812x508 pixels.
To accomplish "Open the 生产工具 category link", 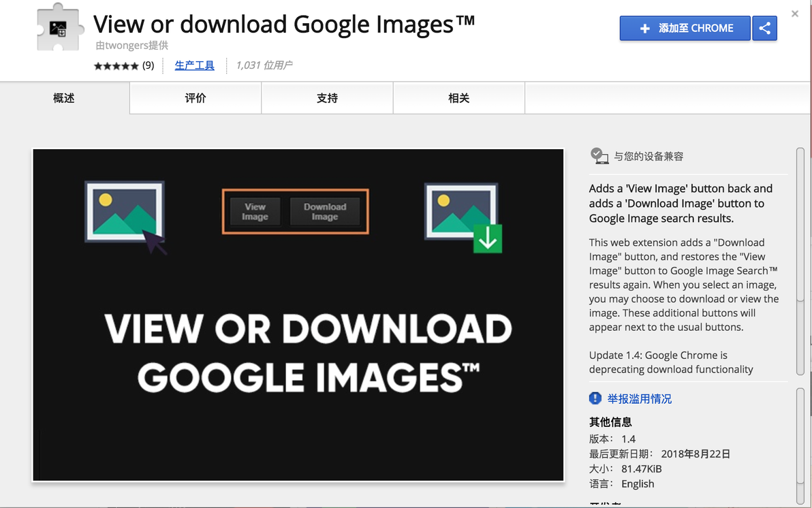I will [194, 65].
